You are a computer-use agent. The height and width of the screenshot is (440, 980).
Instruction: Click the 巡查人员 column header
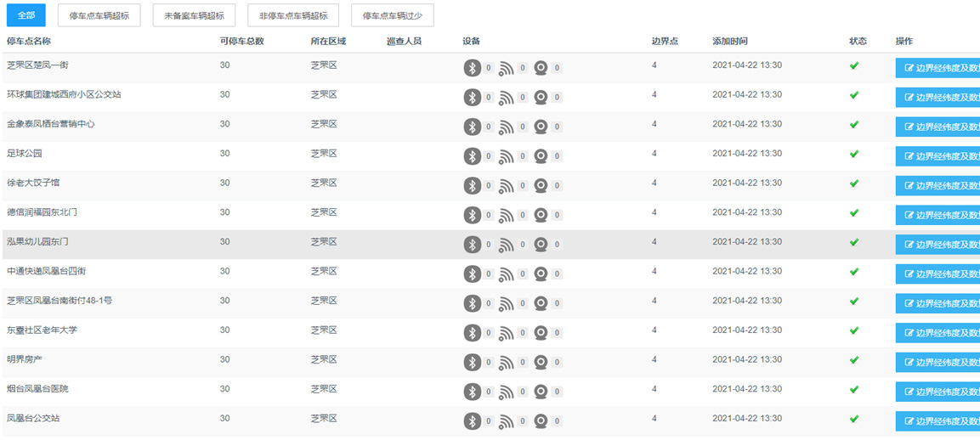(x=405, y=42)
